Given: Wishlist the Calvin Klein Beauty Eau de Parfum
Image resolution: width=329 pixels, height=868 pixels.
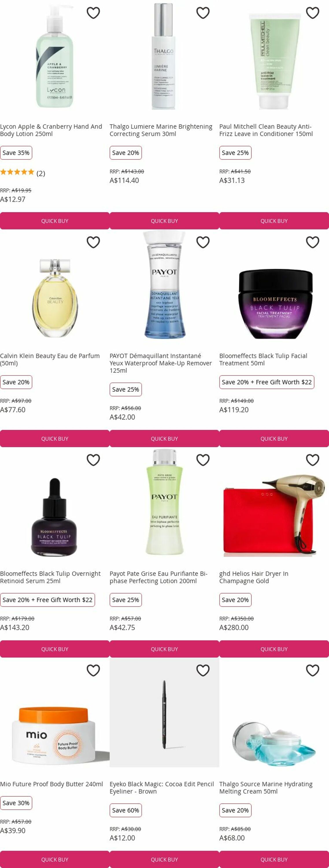Looking at the screenshot, I should 93,242.
